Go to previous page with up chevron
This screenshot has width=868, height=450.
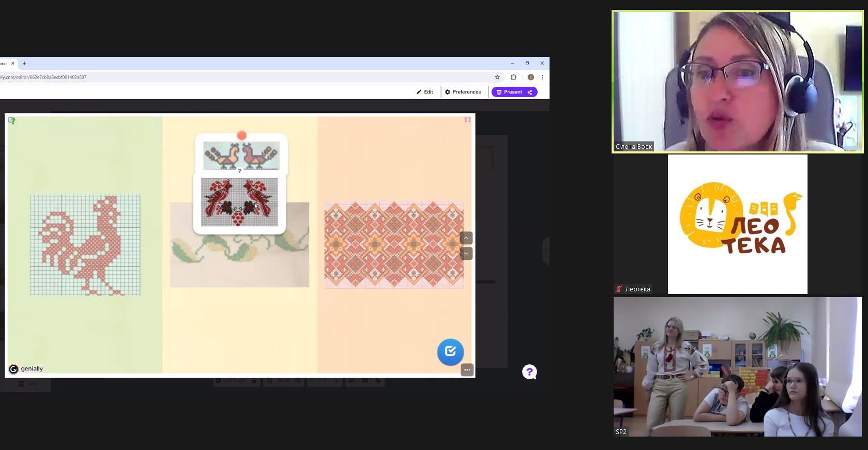466,238
